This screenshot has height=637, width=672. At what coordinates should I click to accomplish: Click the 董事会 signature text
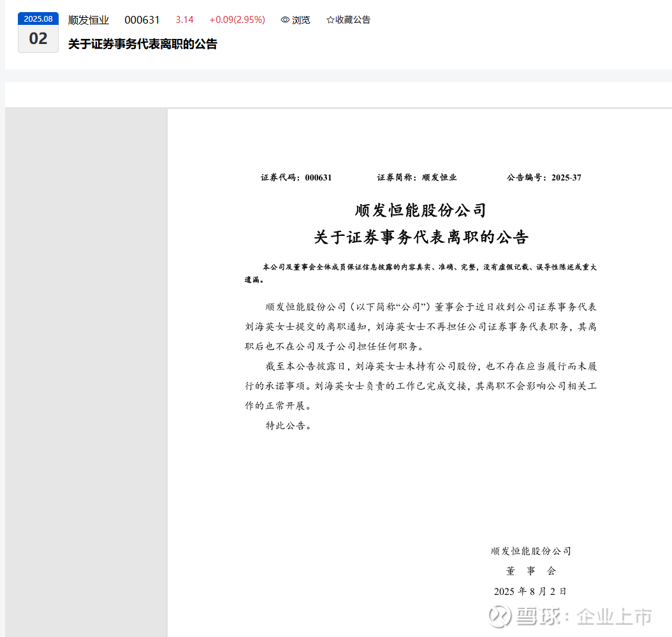point(530,571)
